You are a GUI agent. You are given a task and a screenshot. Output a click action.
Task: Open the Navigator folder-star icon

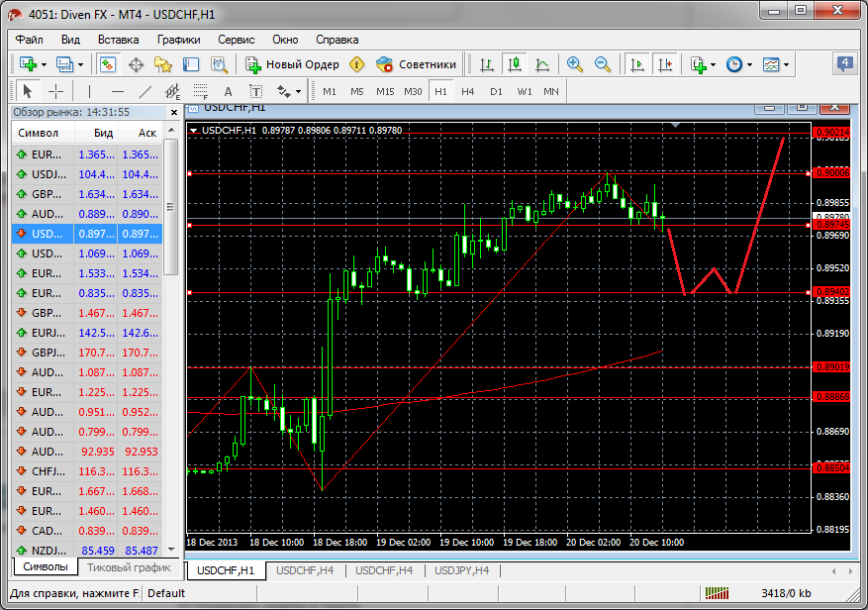162,64
